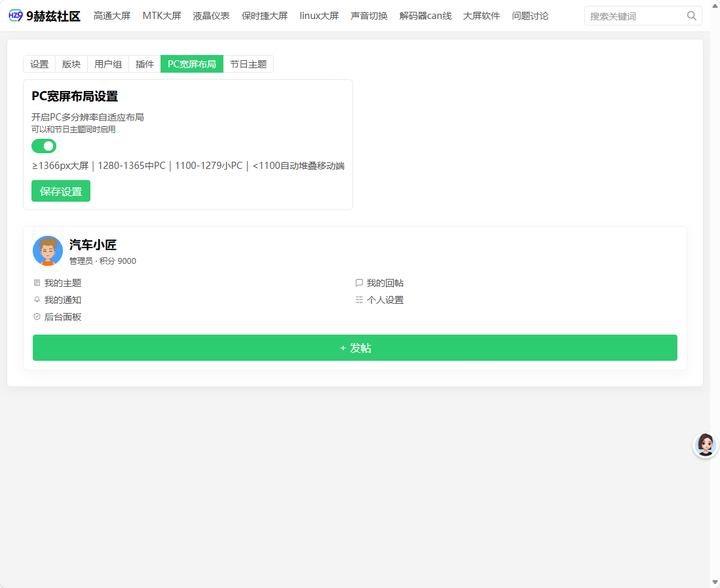Click the page scrollbar down arrow
Screen dimensions: 720x588
click(715, 583)
